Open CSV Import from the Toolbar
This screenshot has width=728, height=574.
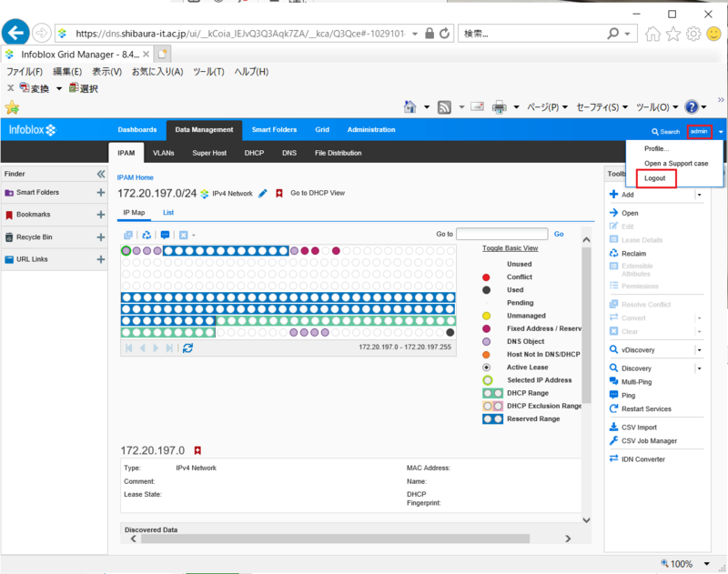(x=639, y=427)
